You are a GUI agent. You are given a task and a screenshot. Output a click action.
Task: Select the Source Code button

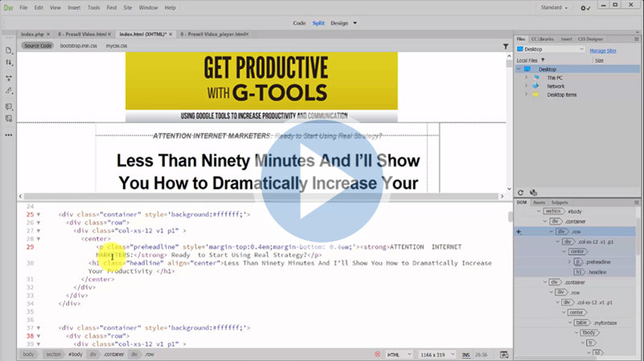(x=37, y=46)
